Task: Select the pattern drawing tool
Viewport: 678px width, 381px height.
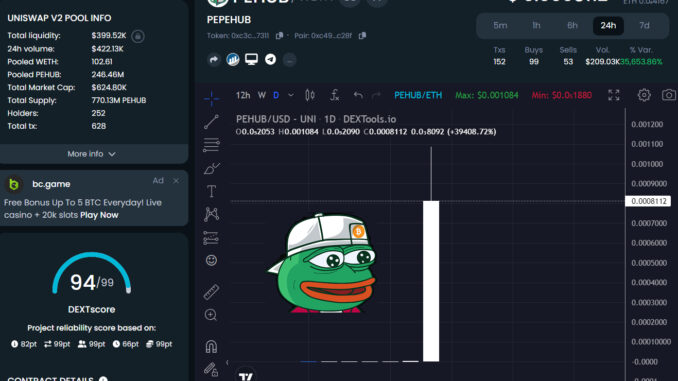Action: pyautogui.click(x=211, y=214)
